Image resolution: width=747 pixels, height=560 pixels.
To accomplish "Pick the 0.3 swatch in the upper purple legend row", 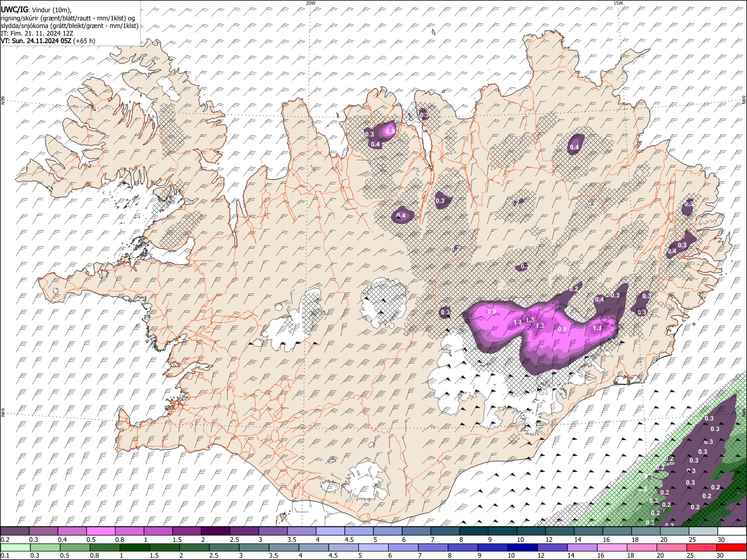I will point(43,531).
